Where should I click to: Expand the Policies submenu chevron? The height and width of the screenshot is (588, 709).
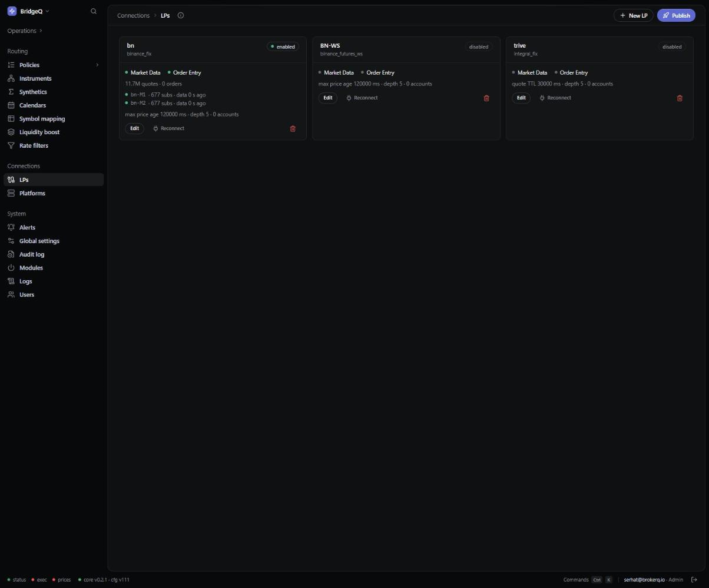click(97, 65)
